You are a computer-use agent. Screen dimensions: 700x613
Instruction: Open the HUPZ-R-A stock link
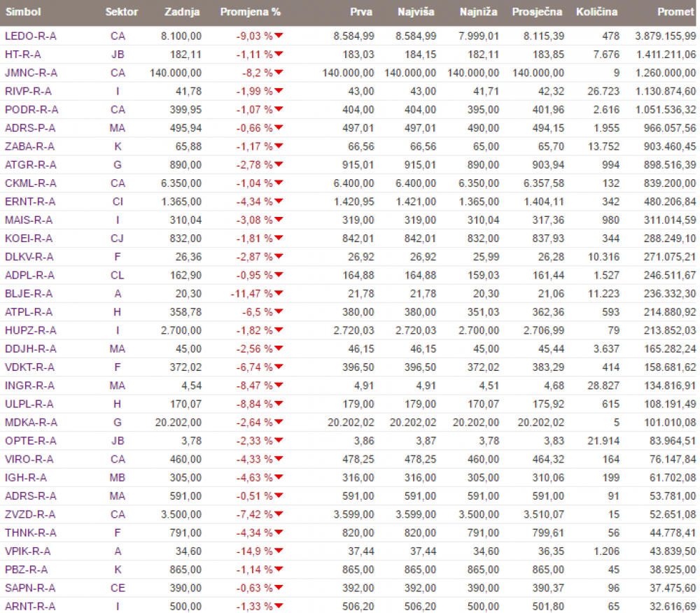31,330
